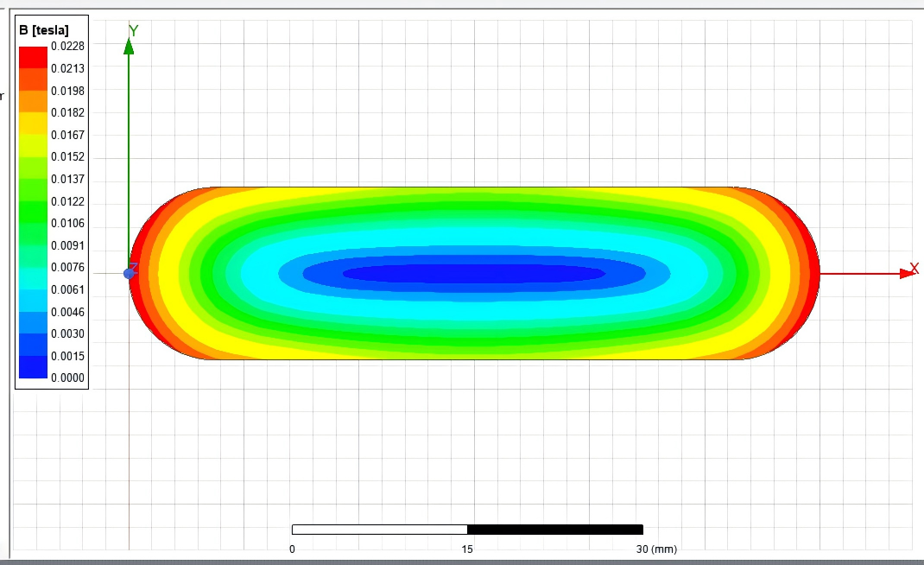Click the Y axis label letter
Image resolution: width=924 pixels, height=565 pixels.
click(134, 31)
